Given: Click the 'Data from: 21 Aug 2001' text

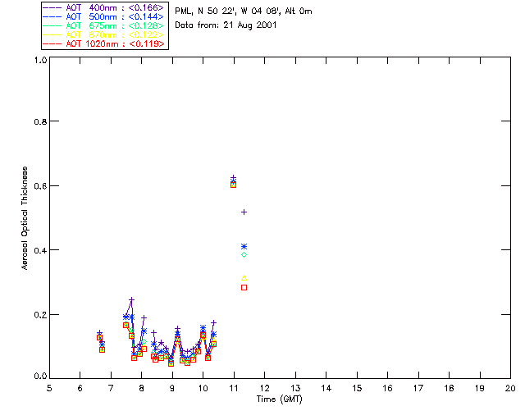Looking at the screenshot, I should coord(226,25).
